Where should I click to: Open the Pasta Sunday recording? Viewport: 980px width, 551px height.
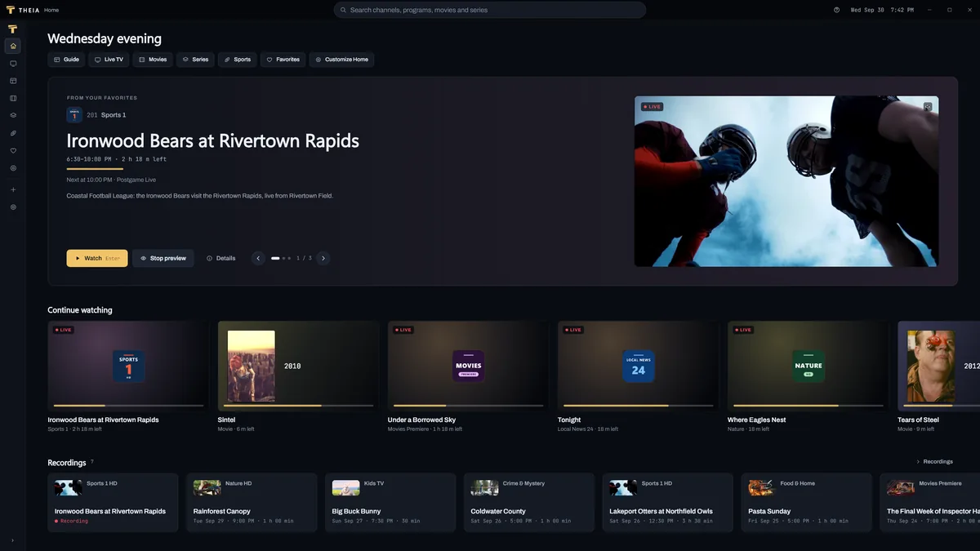click(x=807, y=503)
